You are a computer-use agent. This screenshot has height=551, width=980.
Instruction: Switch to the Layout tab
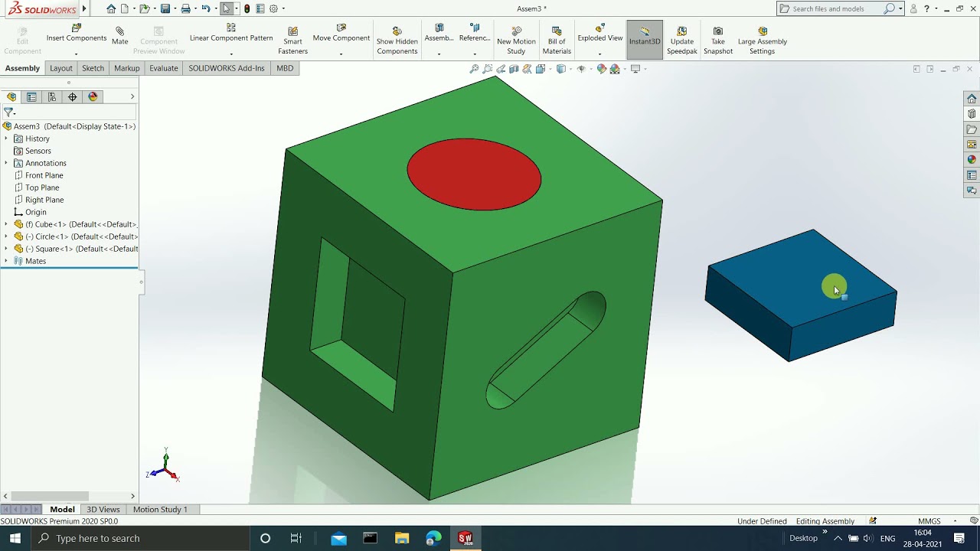(61, 68)
